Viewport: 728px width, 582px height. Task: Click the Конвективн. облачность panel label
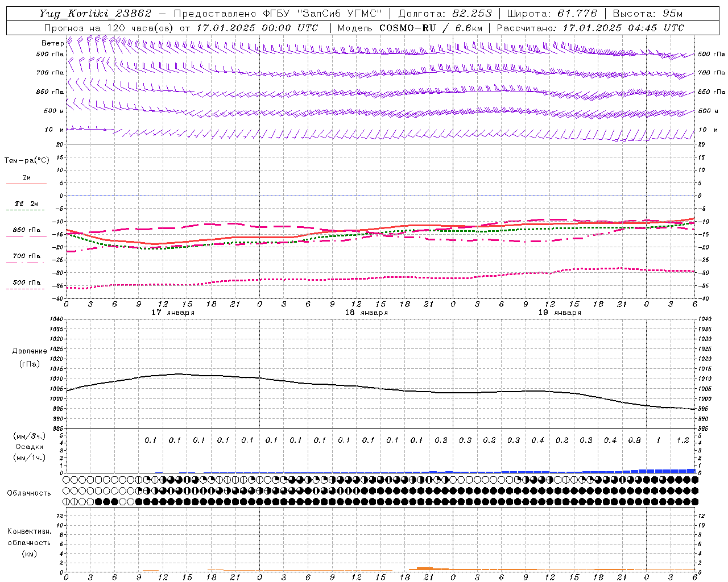[29, 537]
